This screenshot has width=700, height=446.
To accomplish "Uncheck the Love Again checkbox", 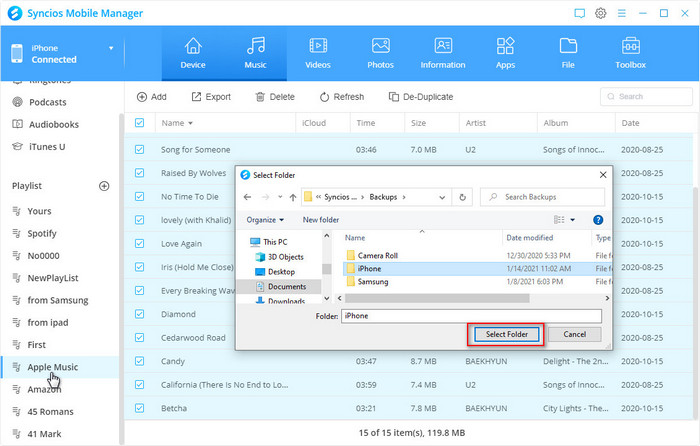I will point(139,243).
